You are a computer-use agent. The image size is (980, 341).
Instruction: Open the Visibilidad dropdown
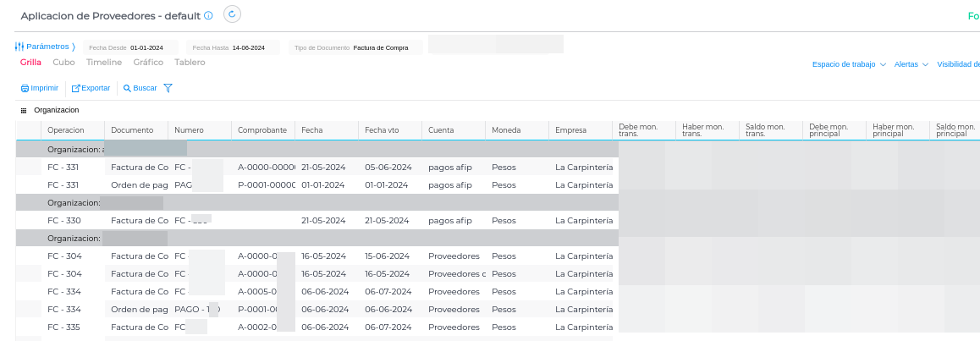959,64
